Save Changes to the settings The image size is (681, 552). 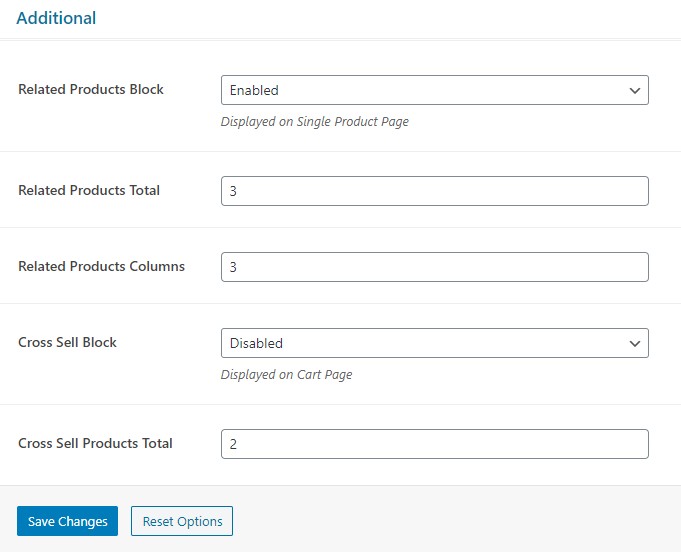[67, 521]
